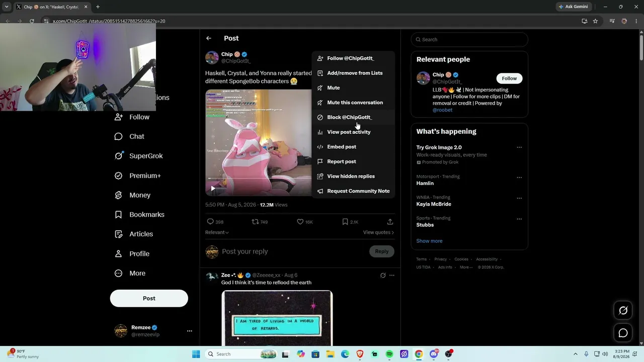The image size is (644, 362).
Task: Open the Accessibility footer link
Action: pos(487,259)
